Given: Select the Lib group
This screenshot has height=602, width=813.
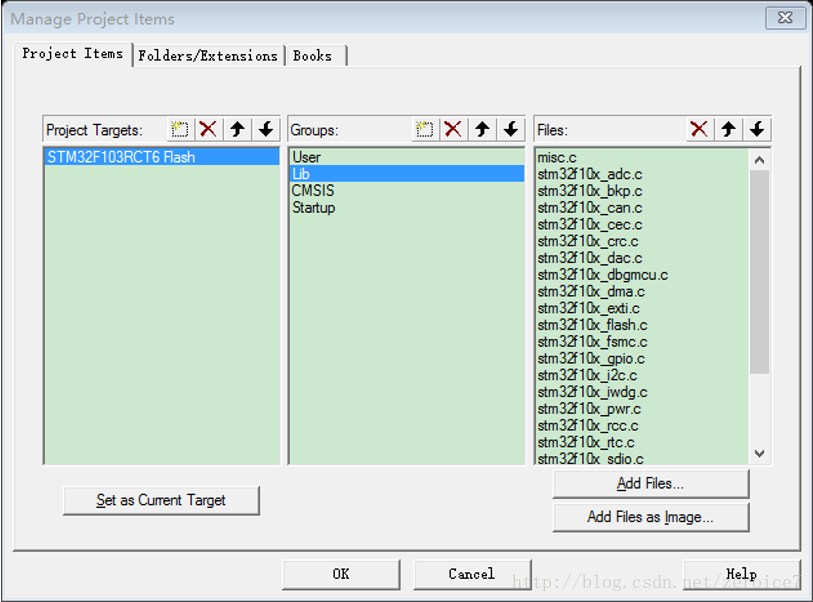Looking at the screenshot, I should [x=406, y=174].
